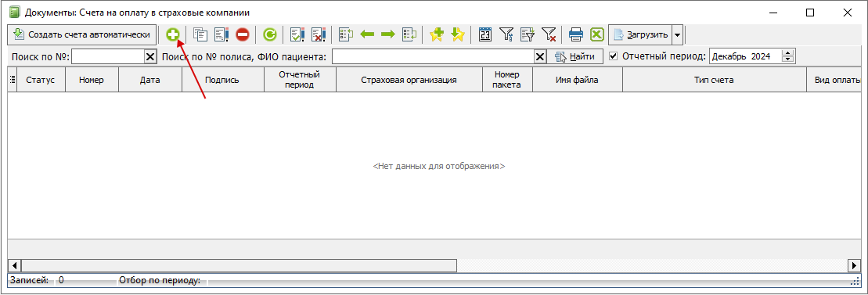This screenshot has height=295, width=868.
Task: Click the 'Поиск по №' input field
Action: pos(108,56)
